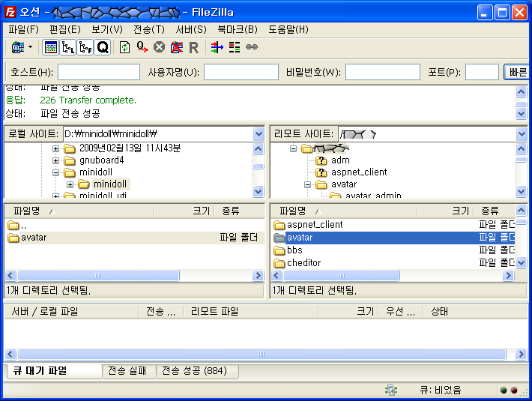
Task: Toggle directory comparison icon
Action: [x=235, y=47]
